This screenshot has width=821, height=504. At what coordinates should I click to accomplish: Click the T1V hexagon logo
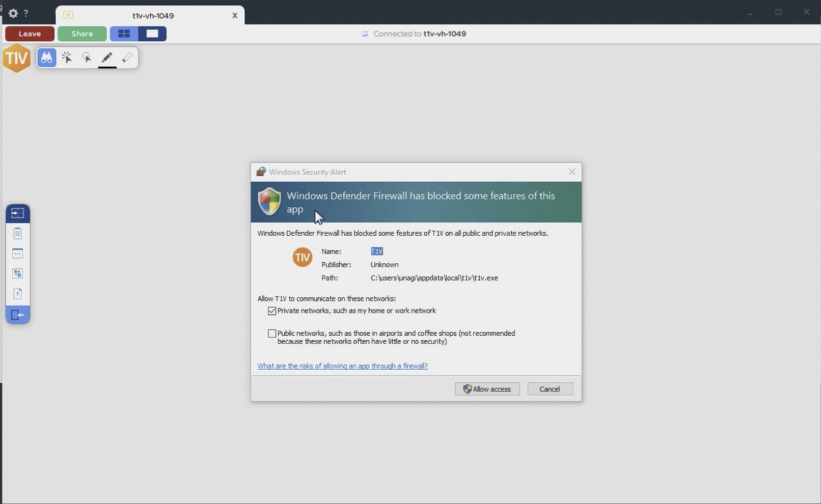point(17,58)
